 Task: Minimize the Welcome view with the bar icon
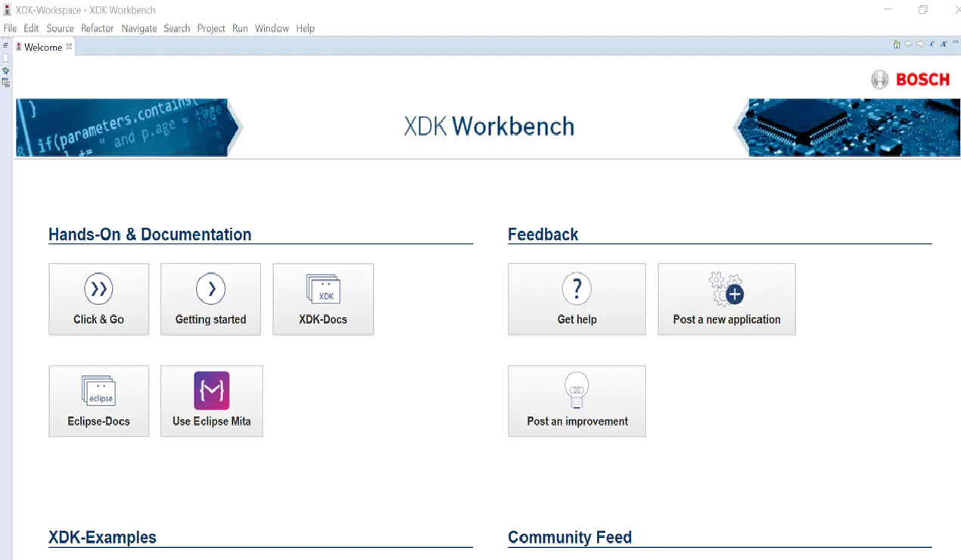pyautogui.click(x=955, y=42)
